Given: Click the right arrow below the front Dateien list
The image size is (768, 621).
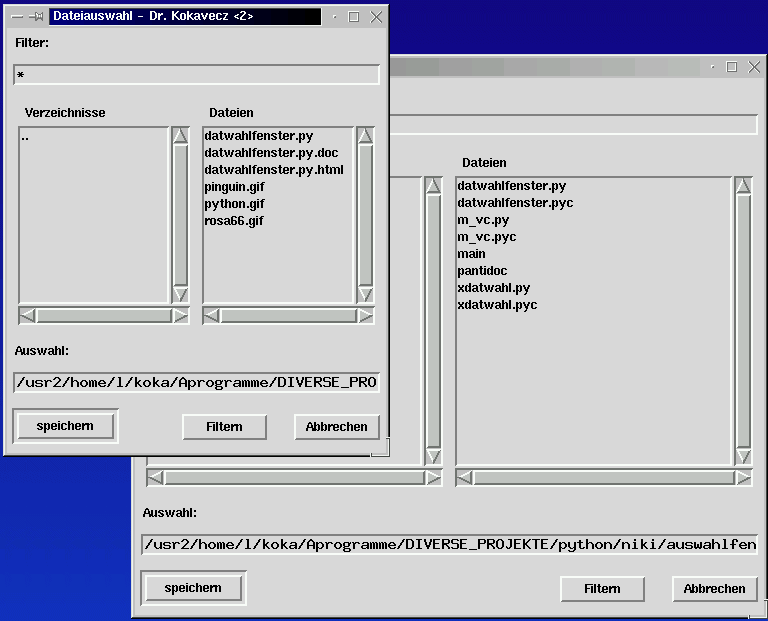Looking at the screenshot, I should [x=365, y=316].
